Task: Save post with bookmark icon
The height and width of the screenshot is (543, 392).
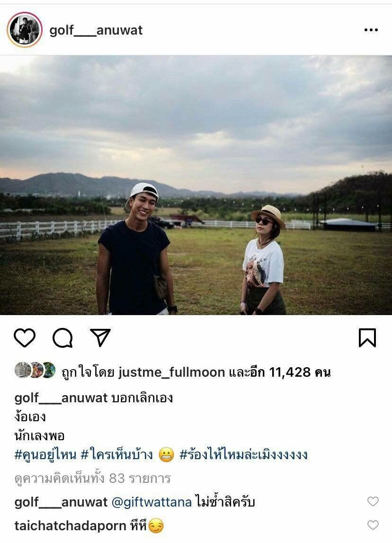Action: (x=367, y=338)
